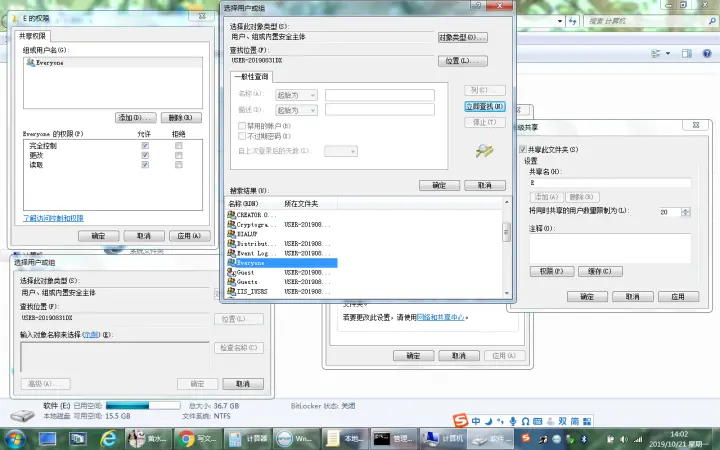Toggle 完全控制 allow checkbox
720x450 pixels.
[145, 146]
